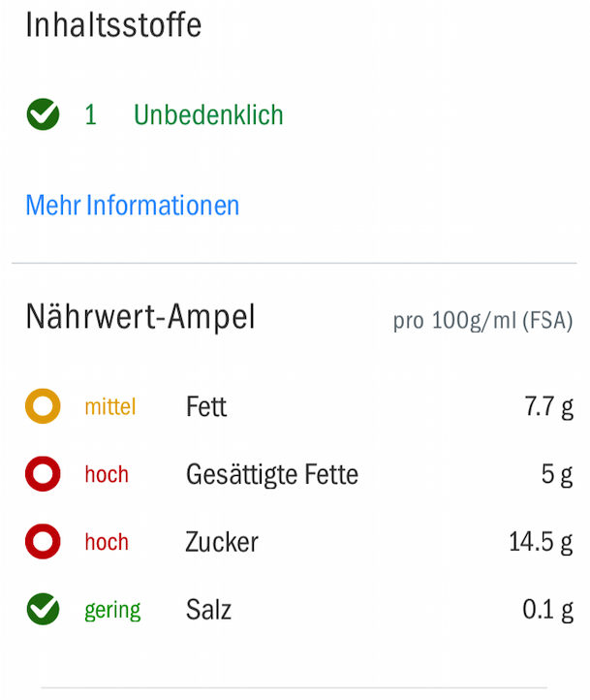This screenshot has height=700, width=590.
Task: Click the Nährwert-Ampel section heading
Action: click(x=140, y=317)
